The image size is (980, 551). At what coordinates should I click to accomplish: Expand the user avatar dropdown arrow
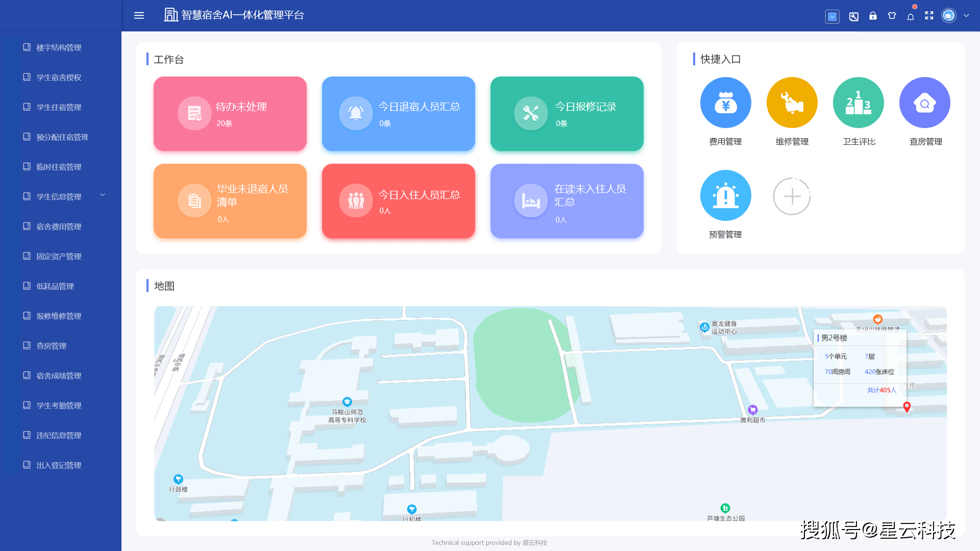tap(966, 16)
